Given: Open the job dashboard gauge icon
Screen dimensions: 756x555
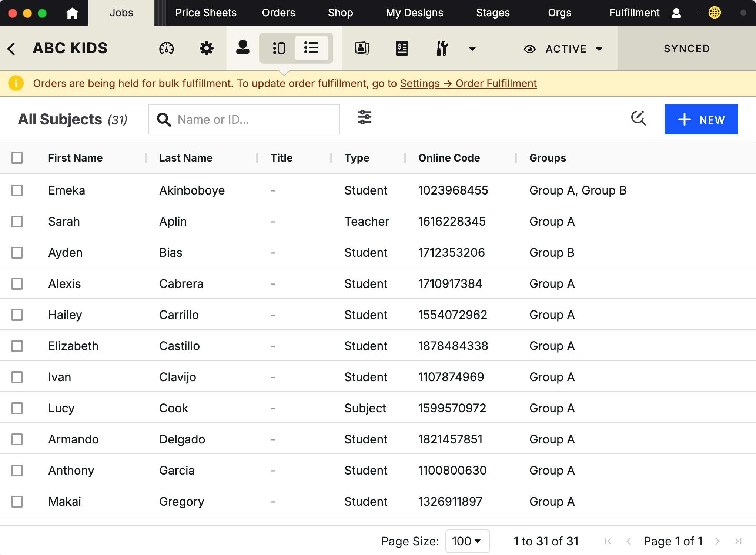Looking at the screenshot, I should (167, 49).
